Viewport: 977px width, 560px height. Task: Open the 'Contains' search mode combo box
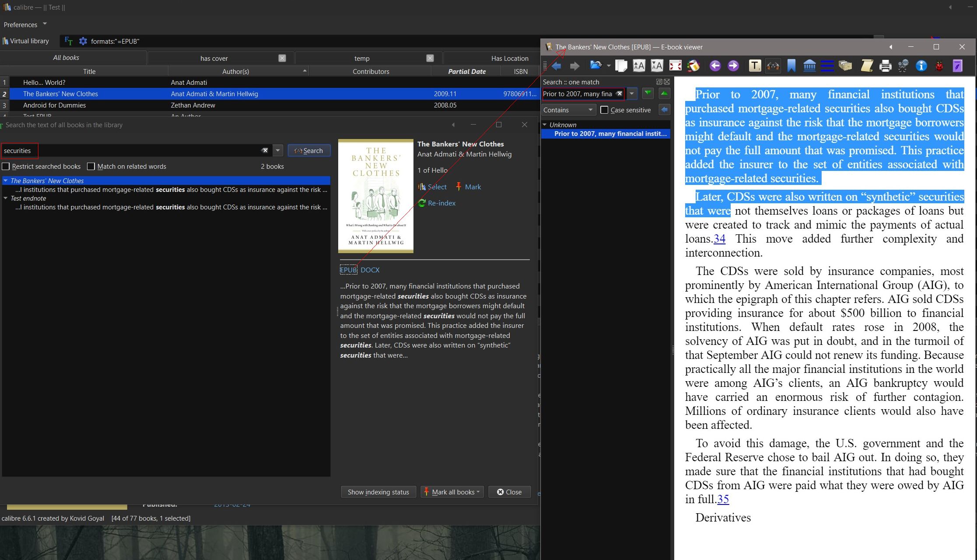[x=569, y=110]
